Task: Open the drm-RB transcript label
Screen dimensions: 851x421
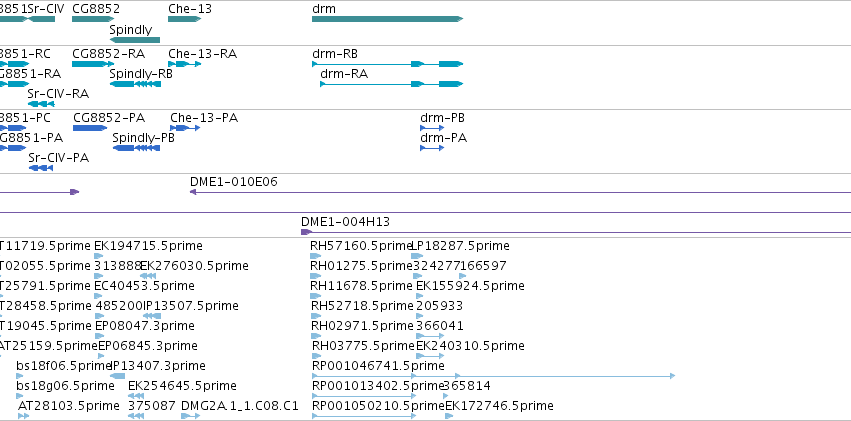Action: coord(335,54)
